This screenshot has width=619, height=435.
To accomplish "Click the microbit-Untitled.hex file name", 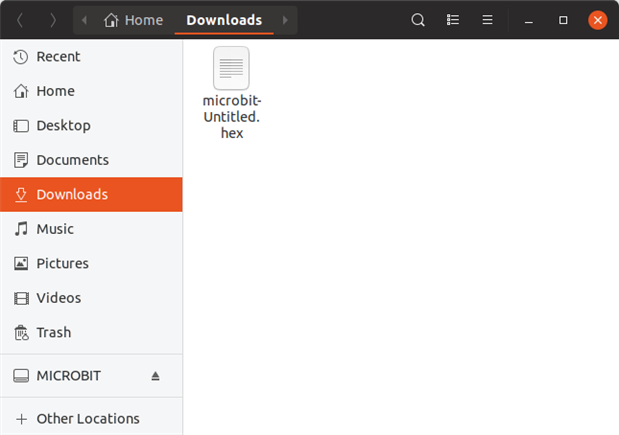I will pyautogui.click(x=232, y=117).
